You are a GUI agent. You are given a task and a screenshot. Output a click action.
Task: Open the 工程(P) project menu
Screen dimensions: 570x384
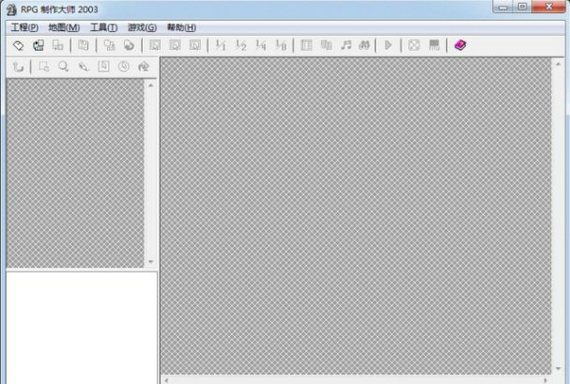pyautogui.click(x=24, y=27)
